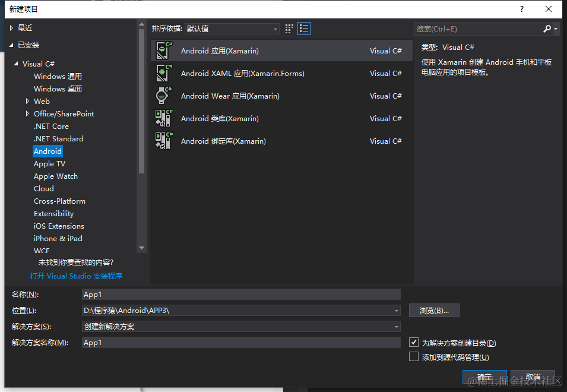
Task: Click the tree scrollbar up arrow
Action: [142, 24]
